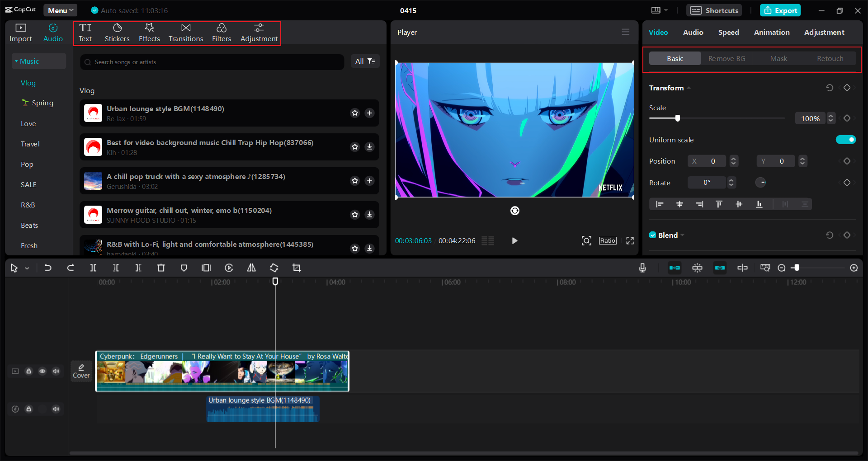Add keyframe for Scale property
The width and height of the screenshot is (868, 461).
click(x=847, y=118)
